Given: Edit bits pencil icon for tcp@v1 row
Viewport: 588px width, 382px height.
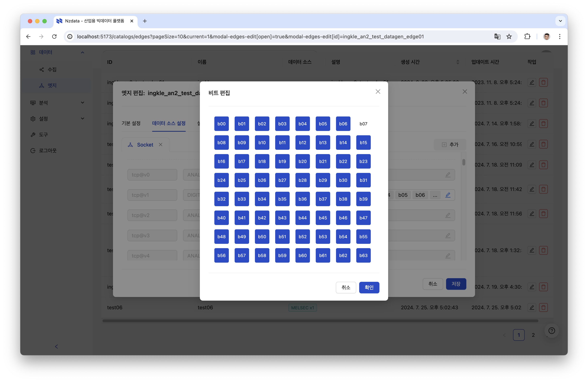Looking at the screenshot, I should point(448,195).
